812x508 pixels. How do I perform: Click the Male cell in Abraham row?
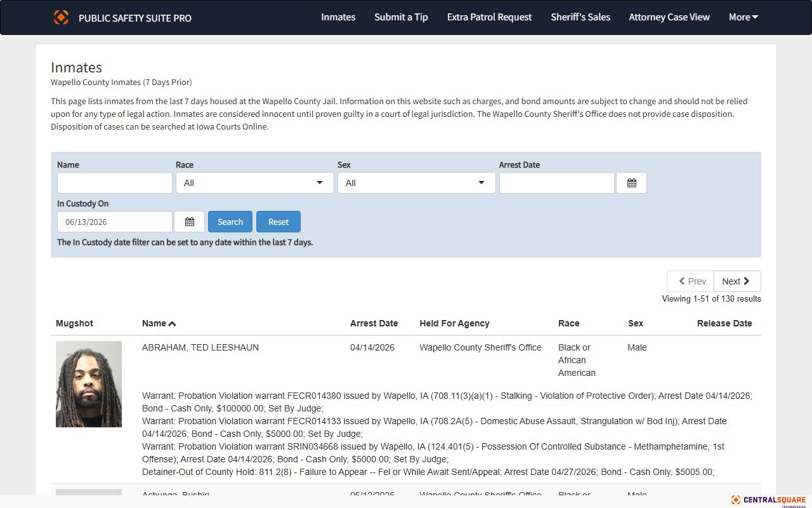(x=637, y=347)
